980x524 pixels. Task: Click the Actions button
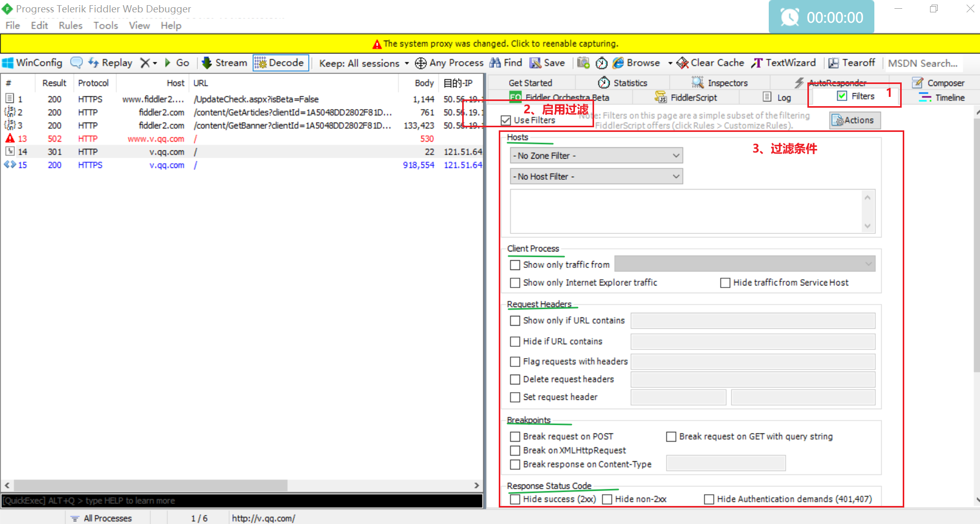pyautogui.click(x=855, y=120)
